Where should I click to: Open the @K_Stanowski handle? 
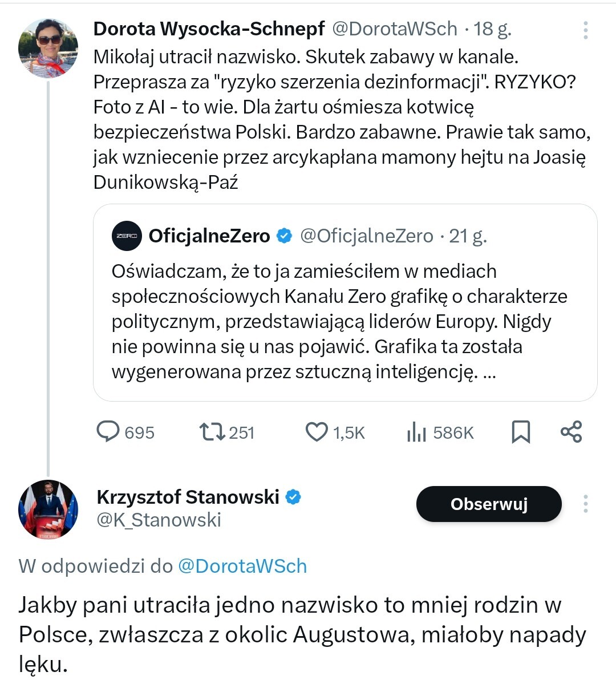[159, 520]
